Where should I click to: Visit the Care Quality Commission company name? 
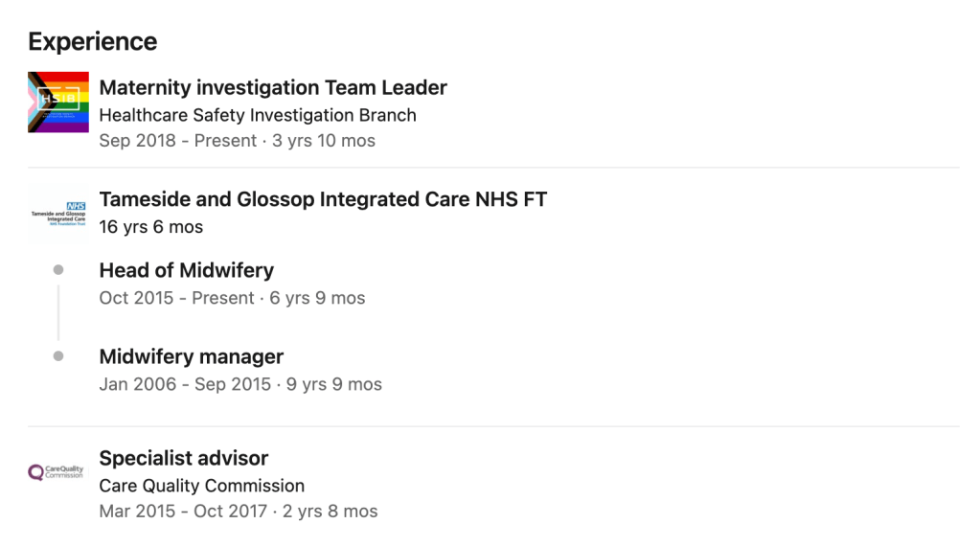coord(202,486)
